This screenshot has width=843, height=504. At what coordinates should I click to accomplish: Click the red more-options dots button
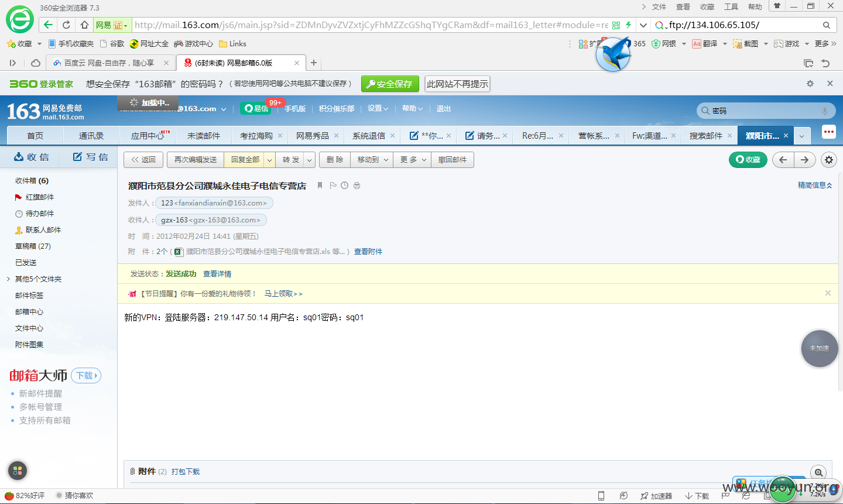(x=828, y=132)
